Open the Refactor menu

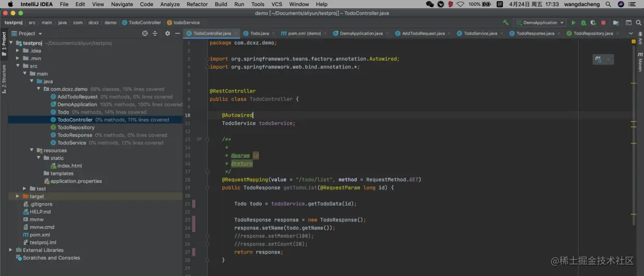click(x=197, y=4)
